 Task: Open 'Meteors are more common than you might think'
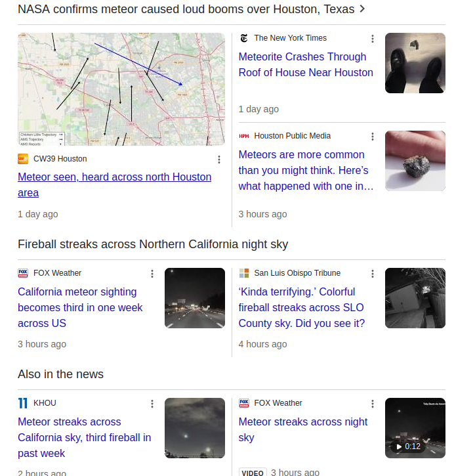tap(306, 170)
